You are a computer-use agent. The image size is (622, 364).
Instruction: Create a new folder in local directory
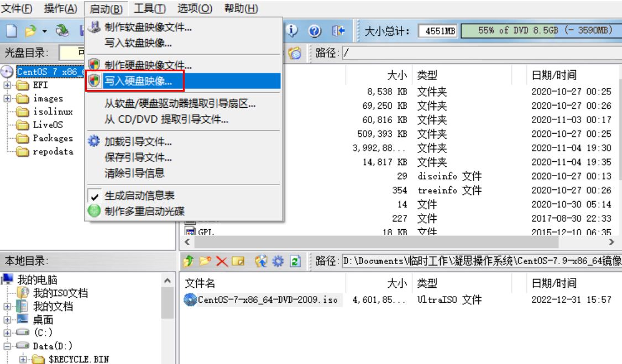(x=205, y=262)
